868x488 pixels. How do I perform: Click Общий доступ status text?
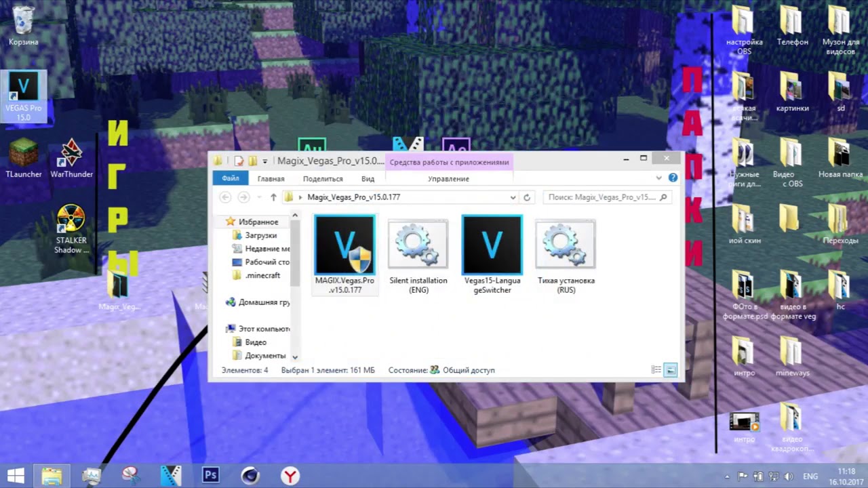click(x=469, y=370)
